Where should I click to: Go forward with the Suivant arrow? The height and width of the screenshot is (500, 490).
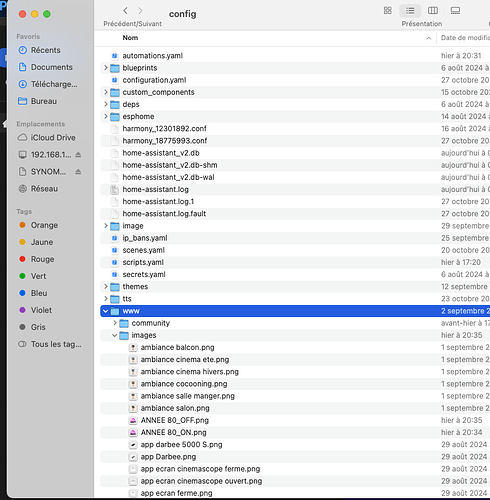pos(140,11)
